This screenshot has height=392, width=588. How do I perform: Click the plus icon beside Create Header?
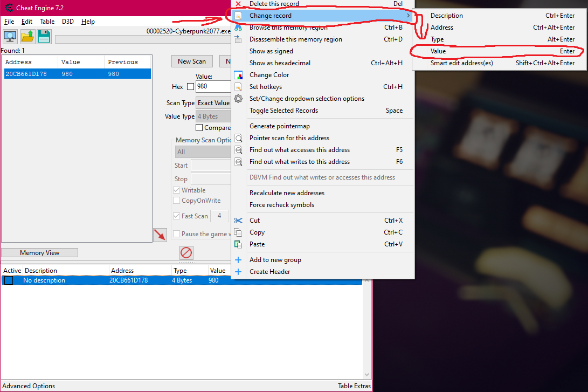click(238, 272)
